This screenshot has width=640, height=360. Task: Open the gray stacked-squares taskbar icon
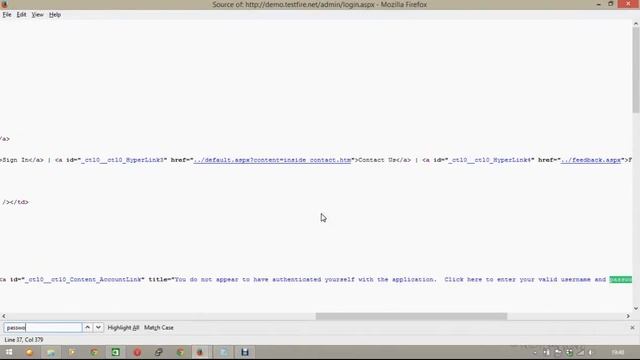pyautogui.click(x=158, y=352)
